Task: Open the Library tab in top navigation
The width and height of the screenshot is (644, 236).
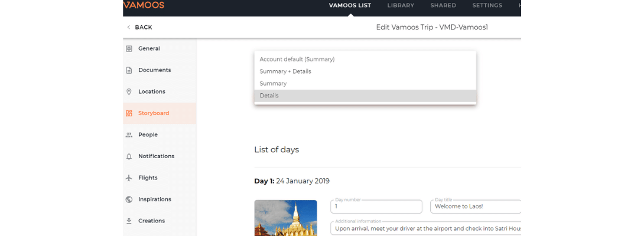Action: (x=401, y=5)
